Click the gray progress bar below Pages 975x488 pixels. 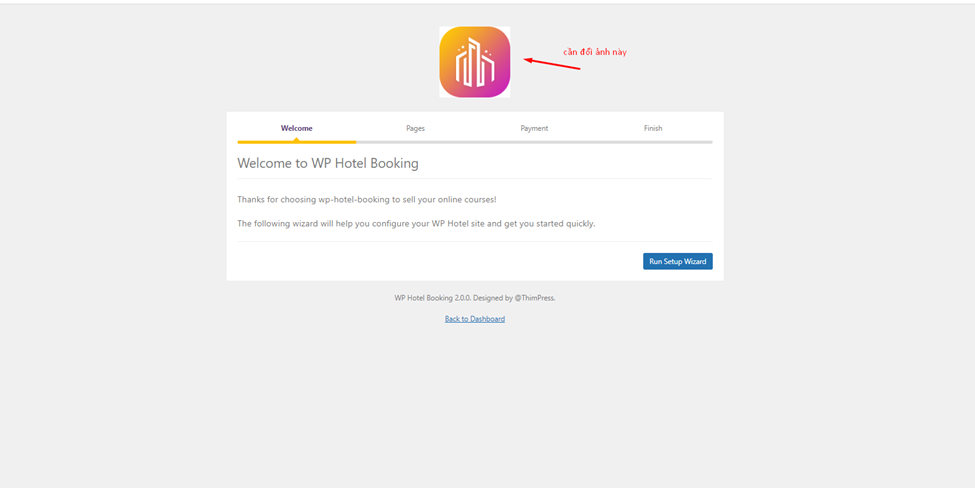coord(415,142)
